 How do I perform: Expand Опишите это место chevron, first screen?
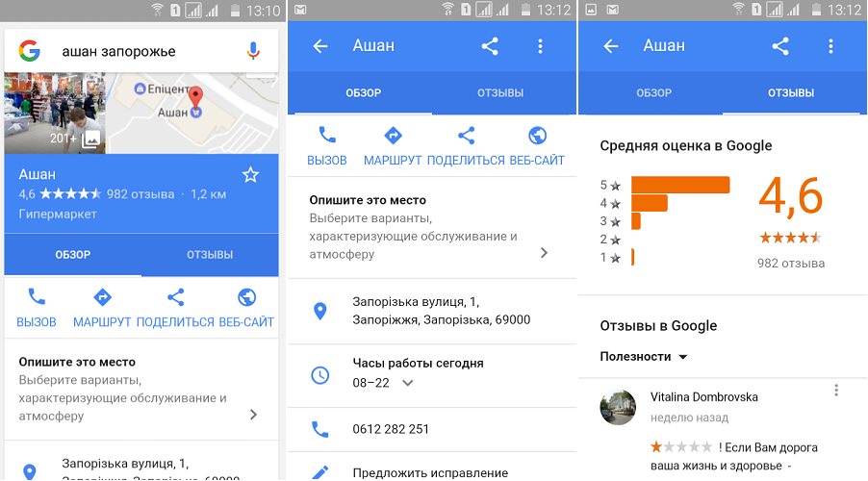pos(253,415)
